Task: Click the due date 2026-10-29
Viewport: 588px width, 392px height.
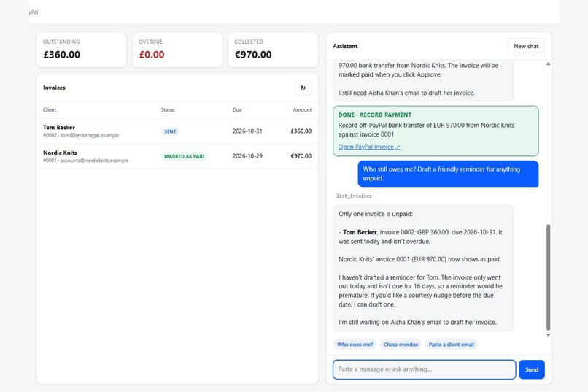Action: (247, 156)
